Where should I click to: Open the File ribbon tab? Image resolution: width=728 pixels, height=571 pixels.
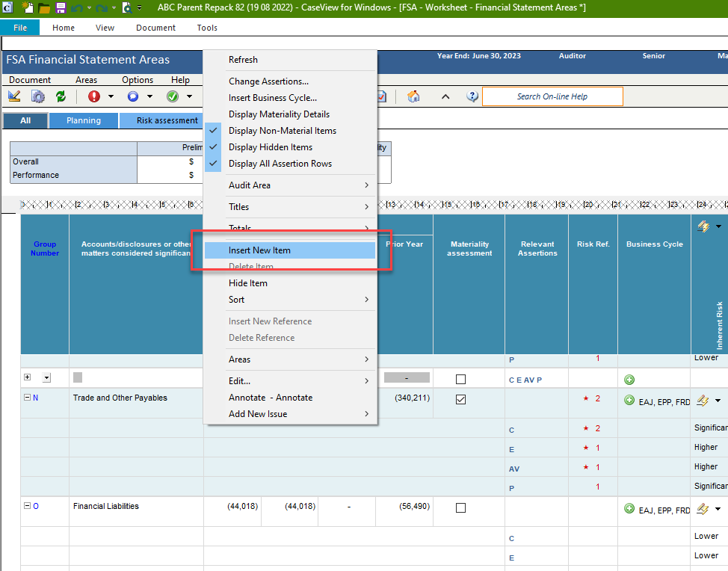coord(20,28)
